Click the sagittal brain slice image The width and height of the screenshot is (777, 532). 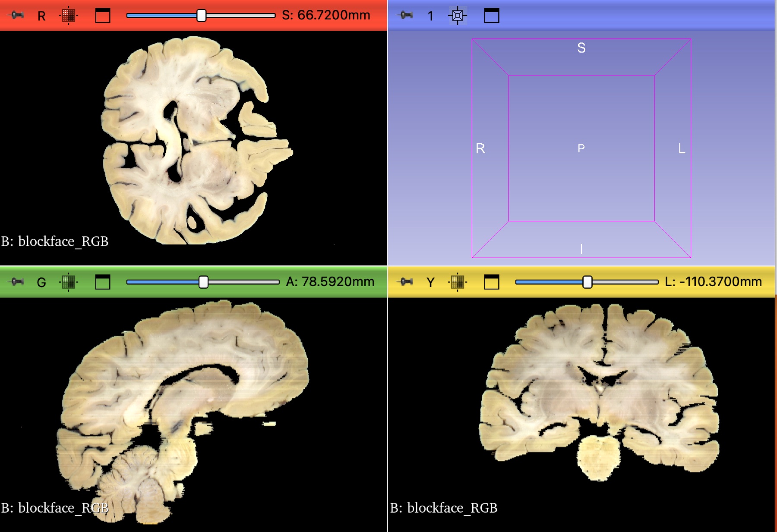click(x=182, y=412)
